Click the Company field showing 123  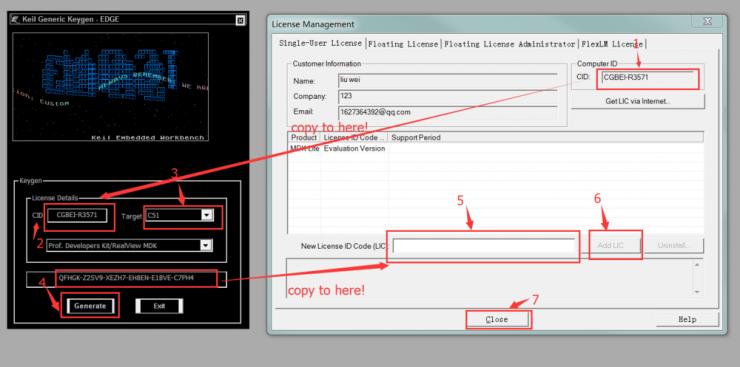[x=447, y=97]
